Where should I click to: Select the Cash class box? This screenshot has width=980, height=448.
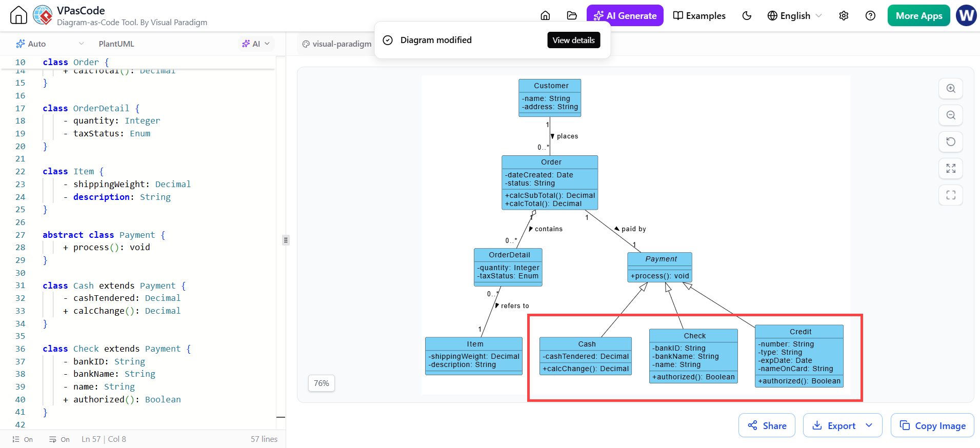[x=586, y=356]
